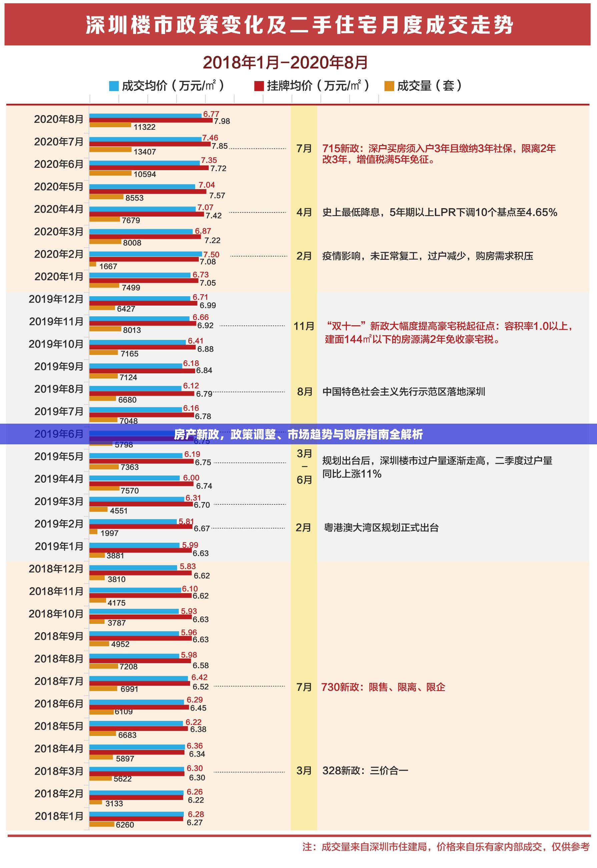Click the 13407 transaction volume value
597x868 pixels.
(144, 151)
